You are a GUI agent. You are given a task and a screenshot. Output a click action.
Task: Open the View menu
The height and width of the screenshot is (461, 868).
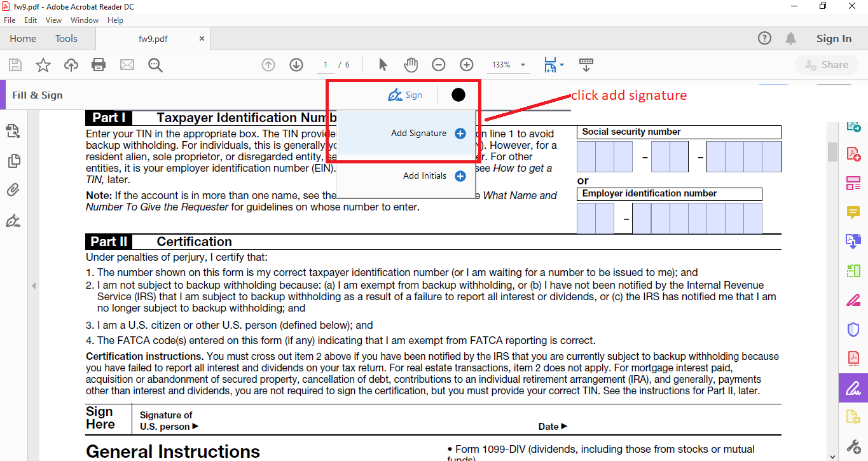tap(53, 20)
